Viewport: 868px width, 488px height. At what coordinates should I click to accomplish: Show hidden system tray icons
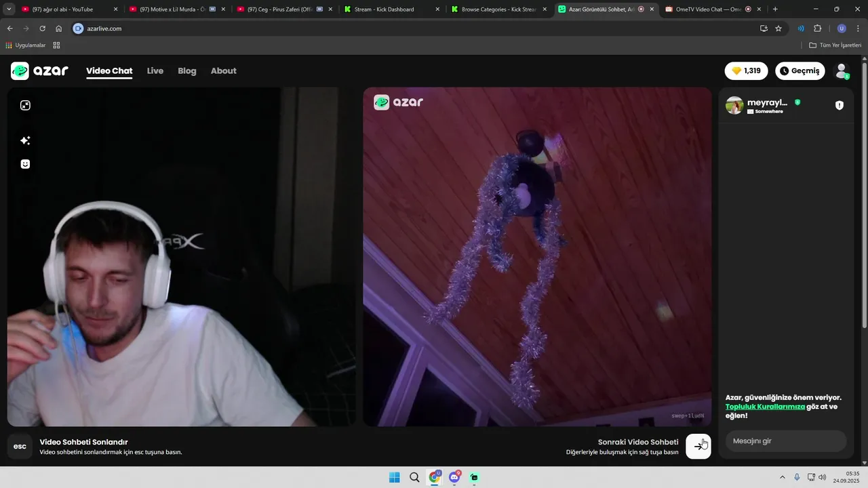click(x=782, y=477)
